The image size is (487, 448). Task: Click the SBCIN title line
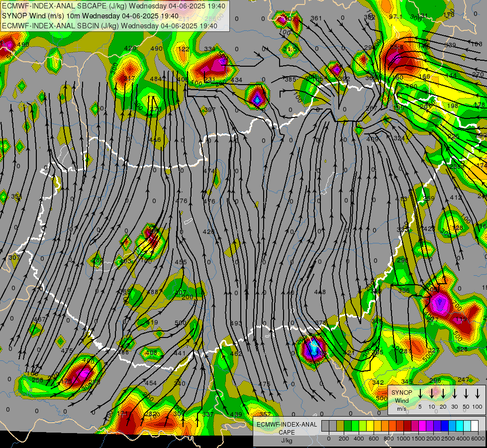(109, 26)
